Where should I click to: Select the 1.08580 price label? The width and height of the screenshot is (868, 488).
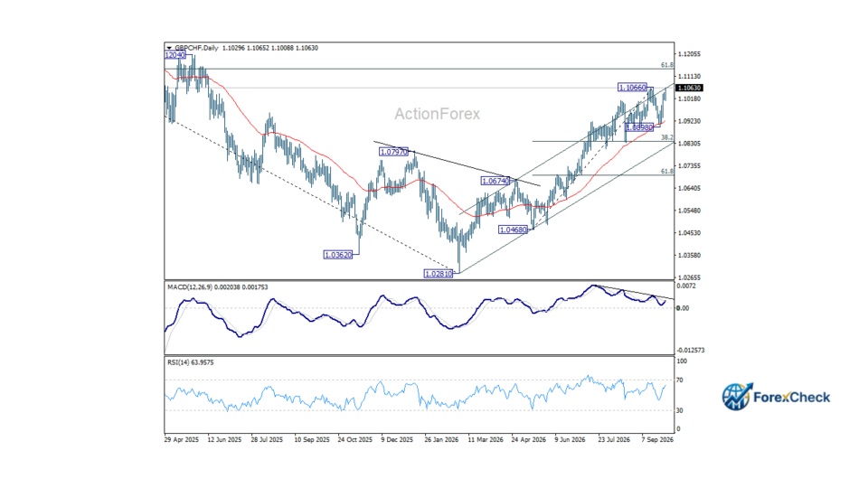(639, 127)
